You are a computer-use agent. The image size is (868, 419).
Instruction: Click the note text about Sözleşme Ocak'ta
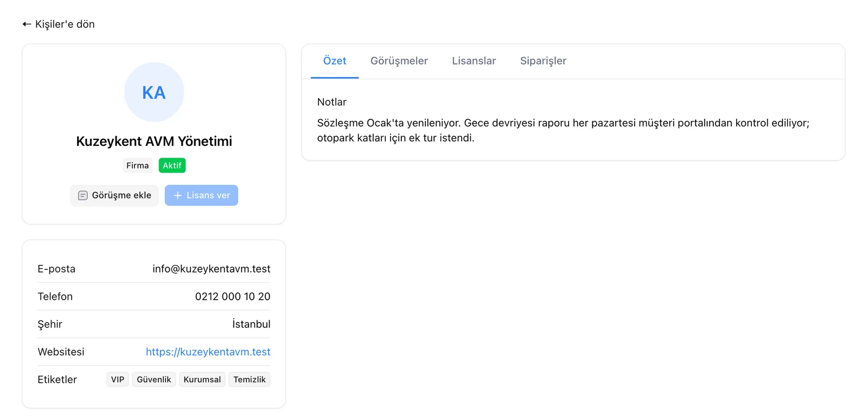pyautogui.click(x=563, y=131)
